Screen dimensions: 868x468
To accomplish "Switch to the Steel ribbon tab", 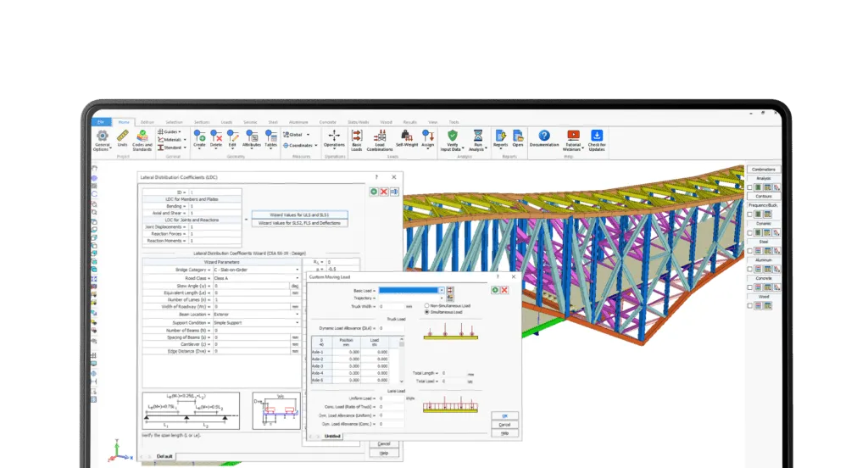I will (273, 122).
